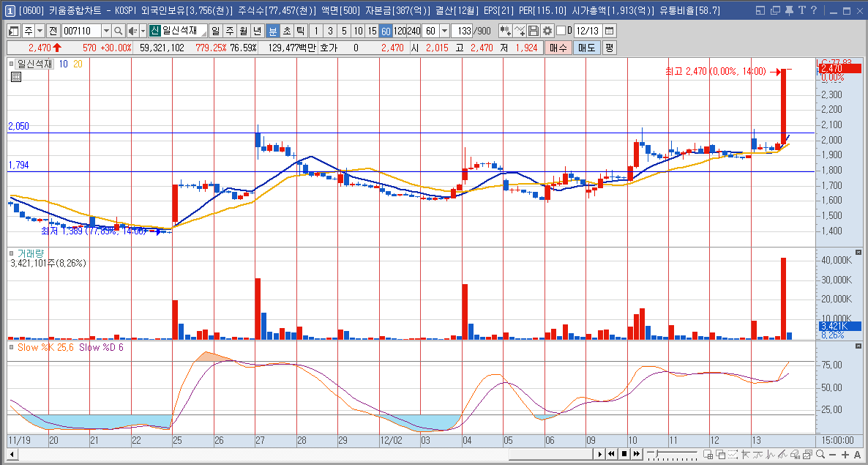The height and width of the screenshot is (465, 868).
Task: Click the fast-forward button in playback controls
Action: 637,455
